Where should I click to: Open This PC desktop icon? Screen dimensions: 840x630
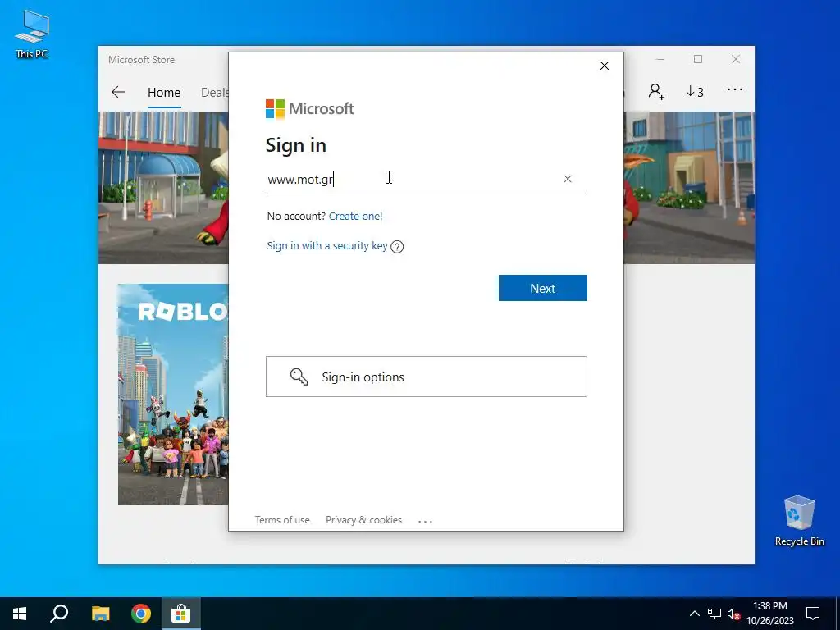(x=32, y=34)
